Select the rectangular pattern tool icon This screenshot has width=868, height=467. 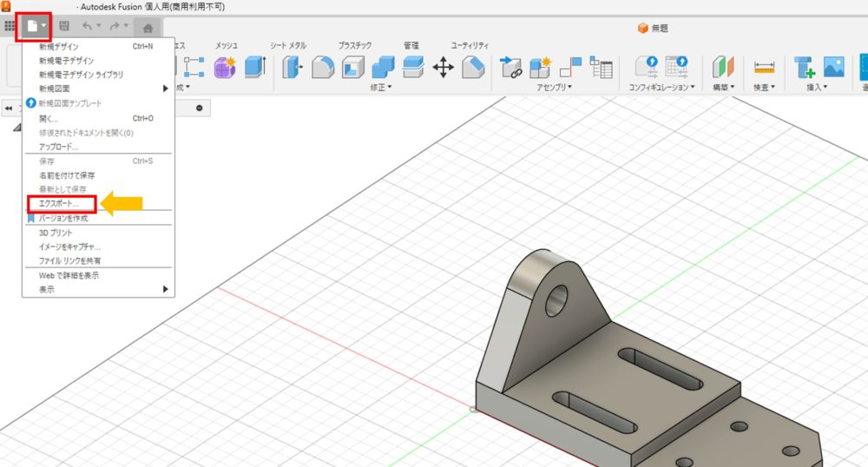194,67
